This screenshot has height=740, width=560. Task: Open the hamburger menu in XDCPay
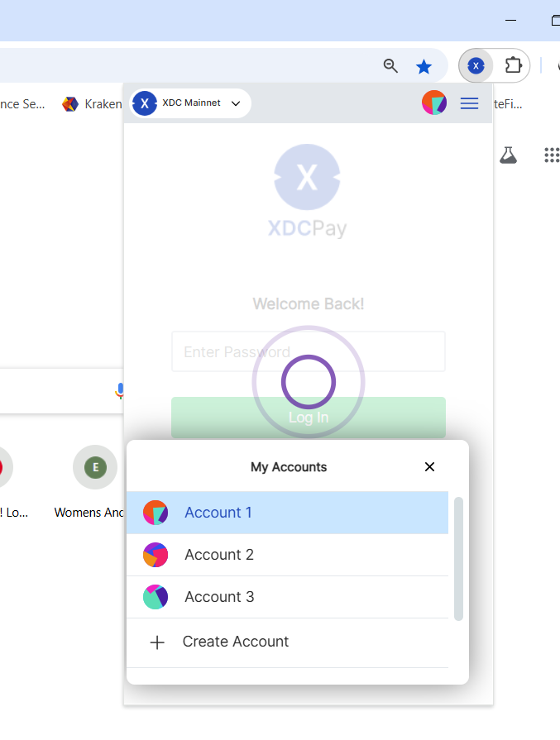point(469,103)
